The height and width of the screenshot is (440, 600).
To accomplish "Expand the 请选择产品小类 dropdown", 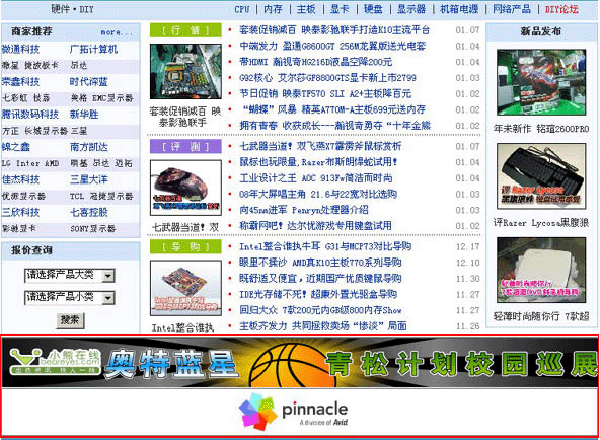I will tap(70, 297).
